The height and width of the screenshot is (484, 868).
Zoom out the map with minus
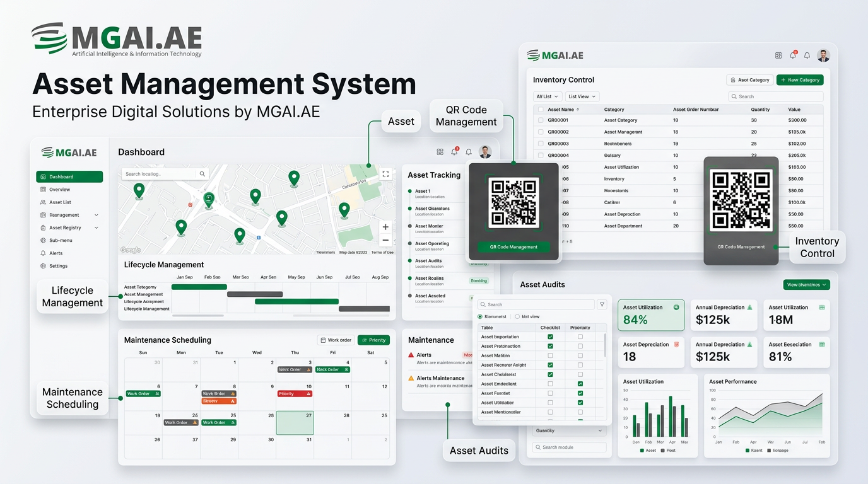pyautogui.click(x=385, y=240)
